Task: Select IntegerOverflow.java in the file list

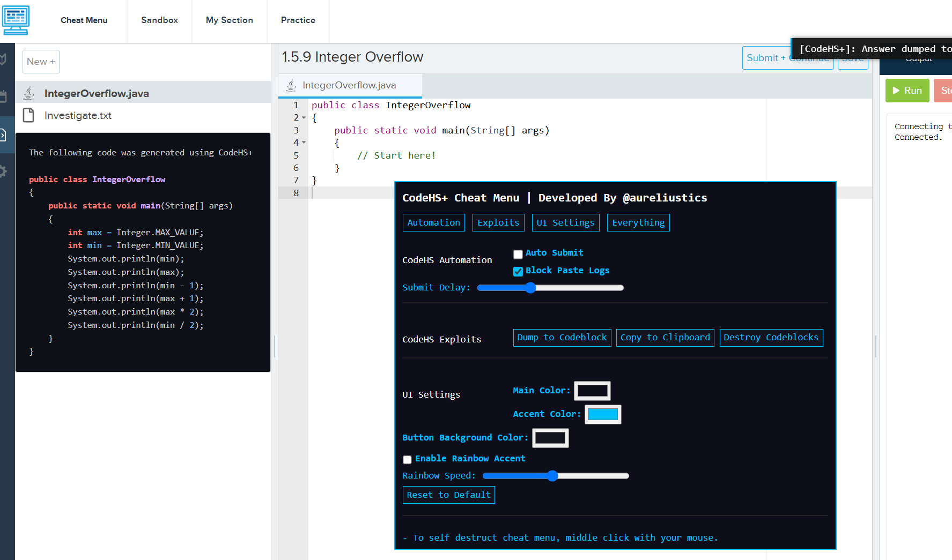Action: click(143, 93)
